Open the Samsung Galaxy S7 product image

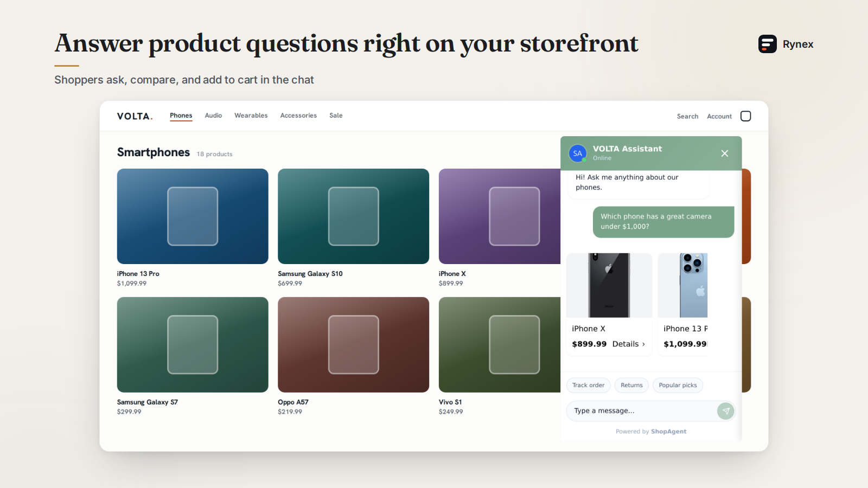click(193, 345)
